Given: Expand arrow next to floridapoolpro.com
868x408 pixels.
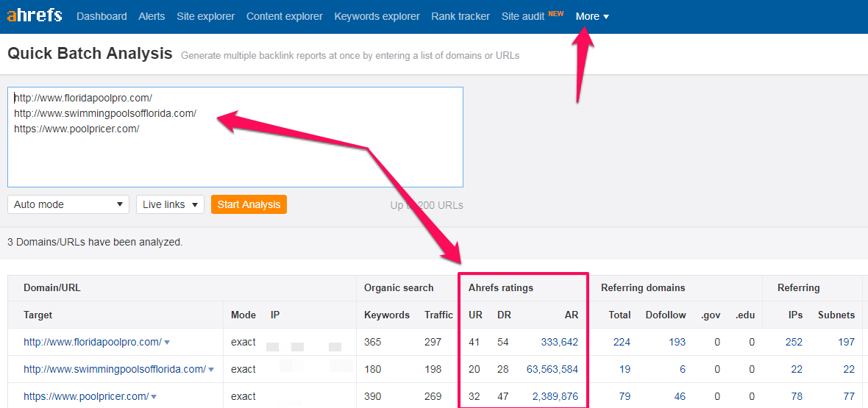Looking at the screenshot, I should 167,343.
